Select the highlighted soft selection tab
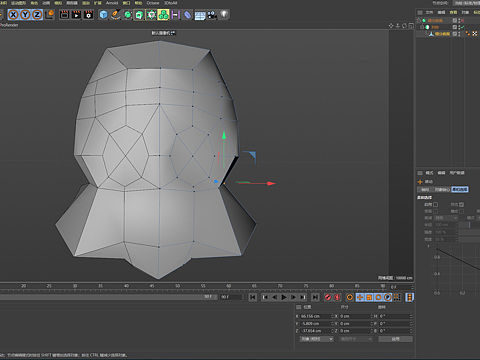This screenshot has width=480, height=360. click(460, 189)
